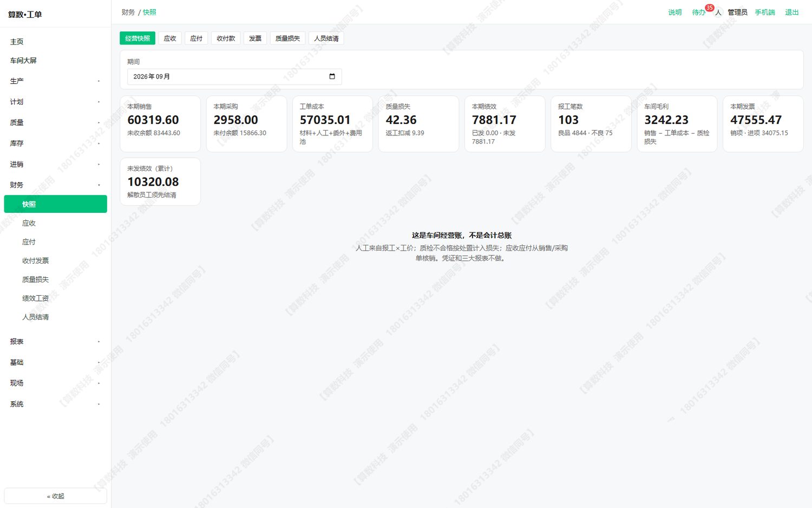Open 质量损失 in the sidebar submenu

(x=55, y=279)
